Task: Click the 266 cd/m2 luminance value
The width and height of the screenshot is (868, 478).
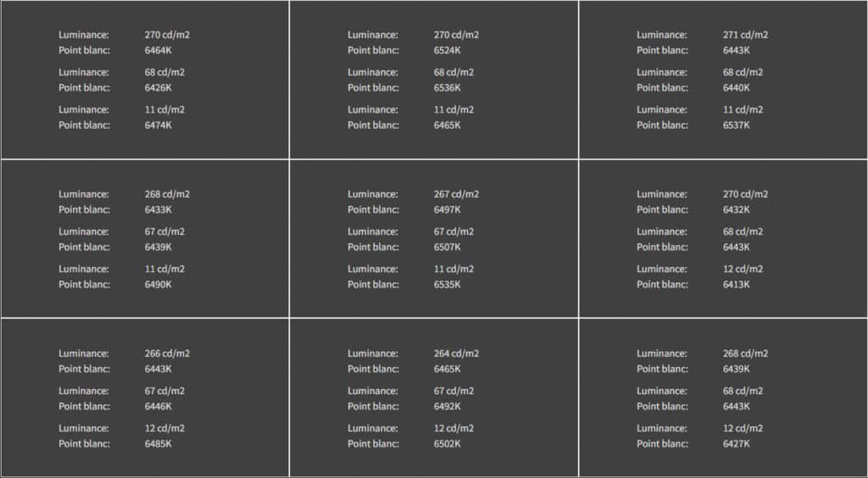Action: click(167, 353)
